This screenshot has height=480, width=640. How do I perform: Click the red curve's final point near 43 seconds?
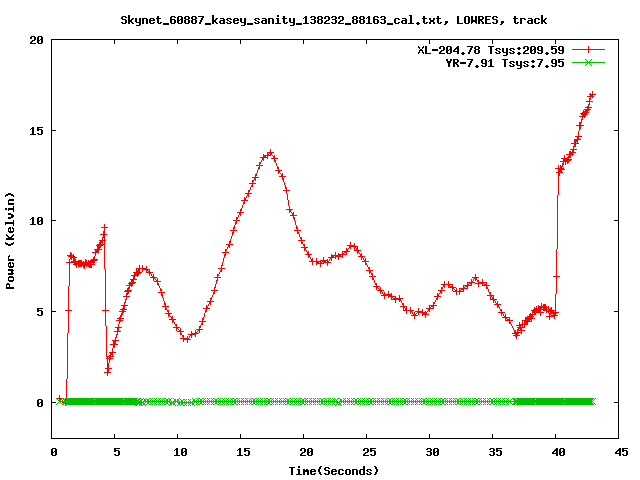point(592,95)
